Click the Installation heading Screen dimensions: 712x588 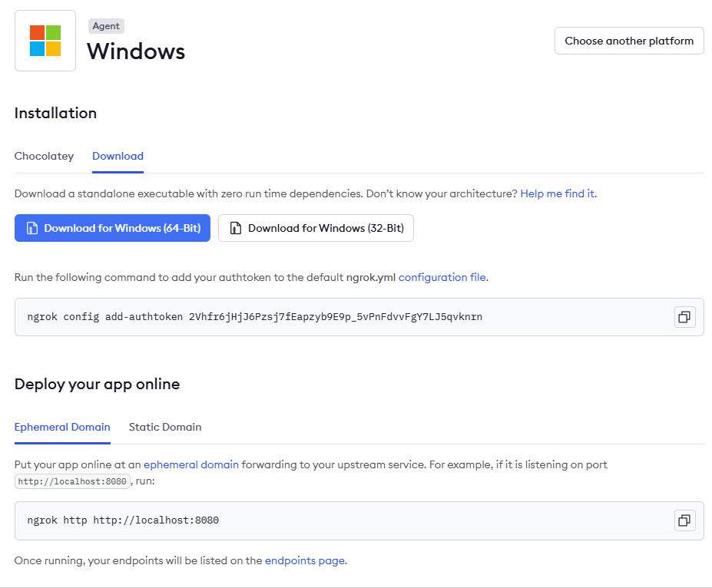55,113
